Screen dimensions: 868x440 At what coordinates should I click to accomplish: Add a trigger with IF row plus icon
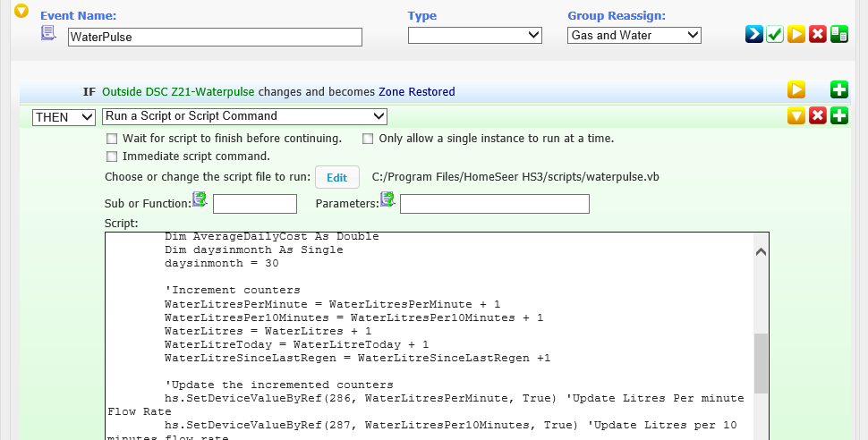pos(839,89)
